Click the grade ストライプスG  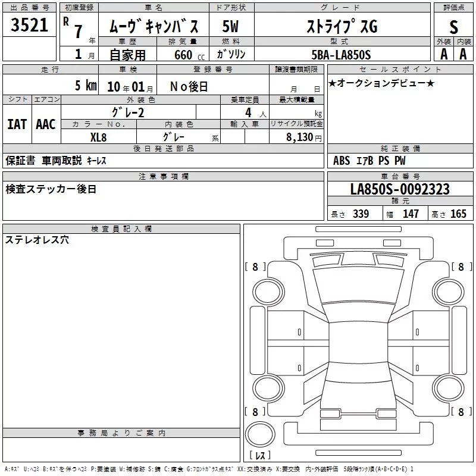click(x=342, y=26)
